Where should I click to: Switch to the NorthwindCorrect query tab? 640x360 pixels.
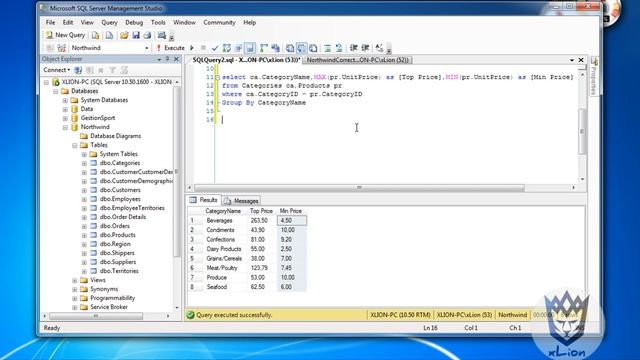point(358,60)
